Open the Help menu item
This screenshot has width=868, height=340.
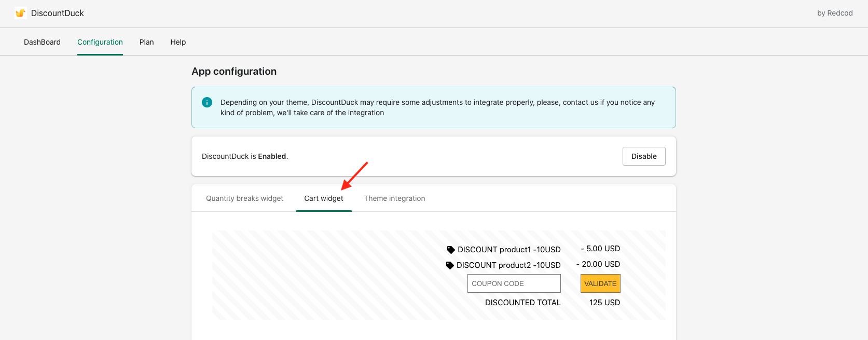click(x=178, y=42)
